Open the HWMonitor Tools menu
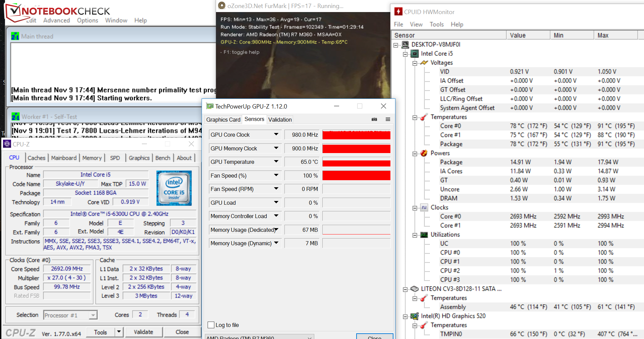 (437, 24)
